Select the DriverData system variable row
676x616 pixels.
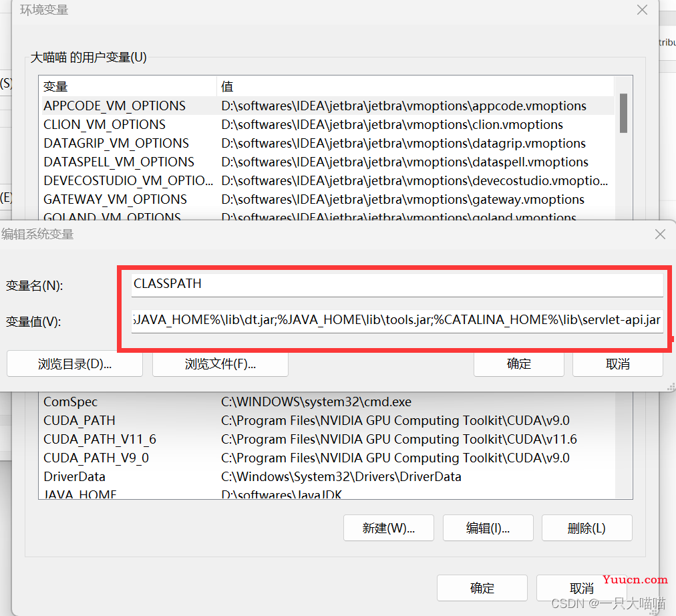point(327,476)
